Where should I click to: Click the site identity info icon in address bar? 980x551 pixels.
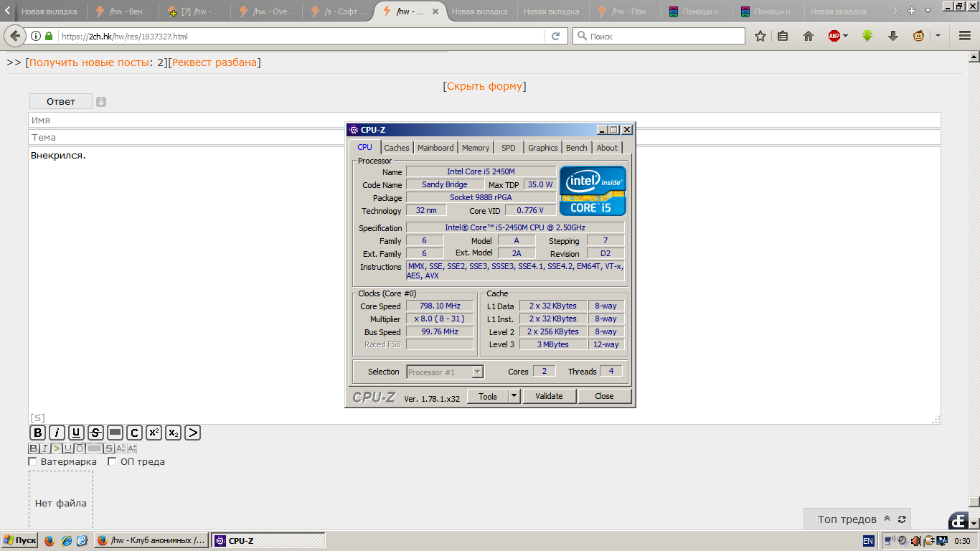[x=34, y=36]
